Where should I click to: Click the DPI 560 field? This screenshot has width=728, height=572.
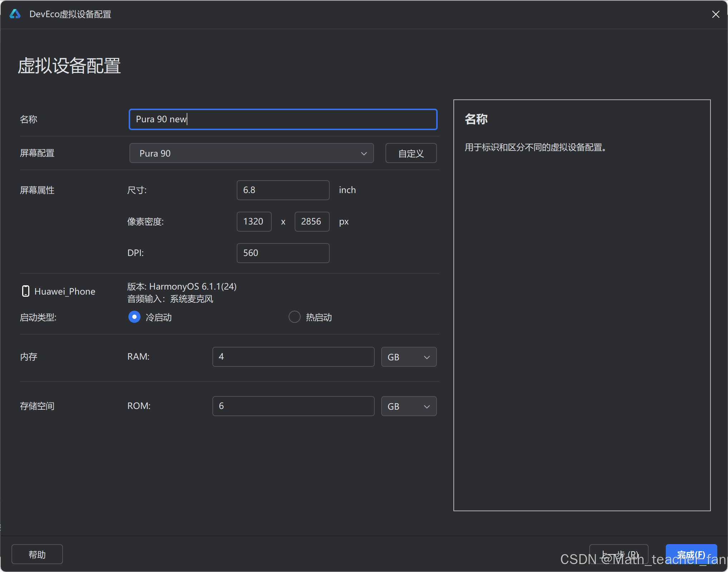tap(283, 253)
